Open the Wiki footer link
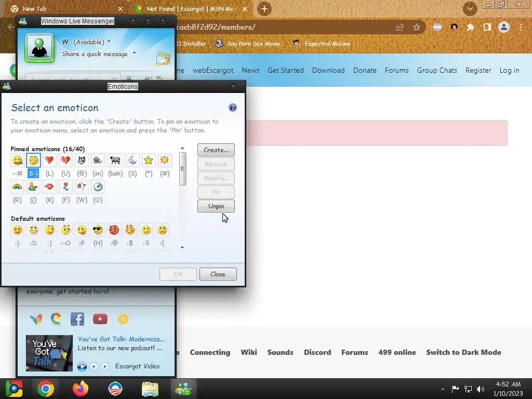Image resolution: width=532 pixels, height=399 pixels. click(x=249, y=352)
